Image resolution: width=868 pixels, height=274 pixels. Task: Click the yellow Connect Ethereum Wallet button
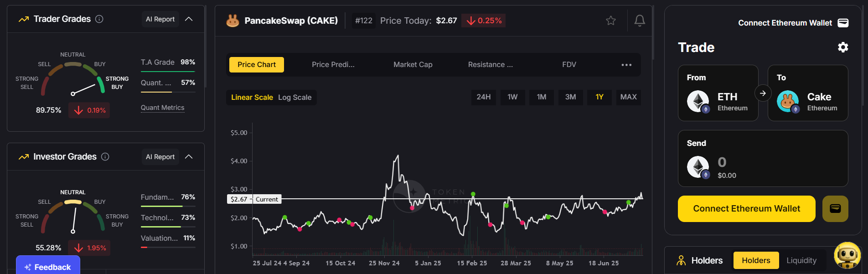[x=747, y=209]
